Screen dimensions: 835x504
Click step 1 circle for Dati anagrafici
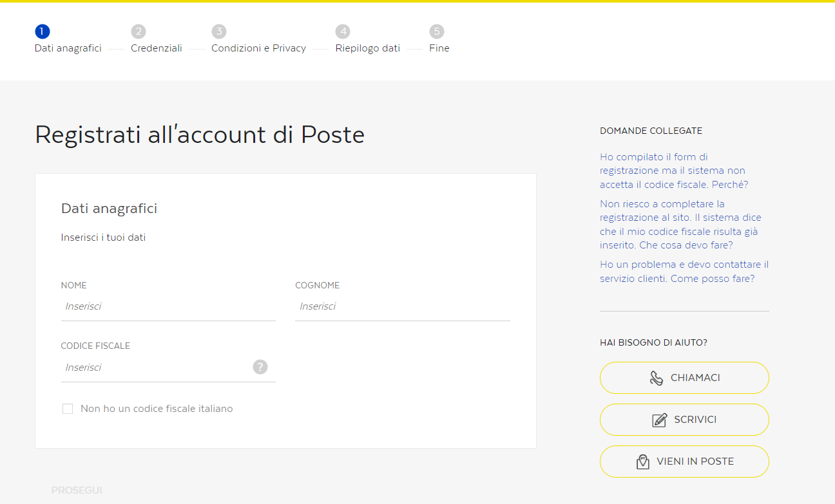(x=43, y=31)
